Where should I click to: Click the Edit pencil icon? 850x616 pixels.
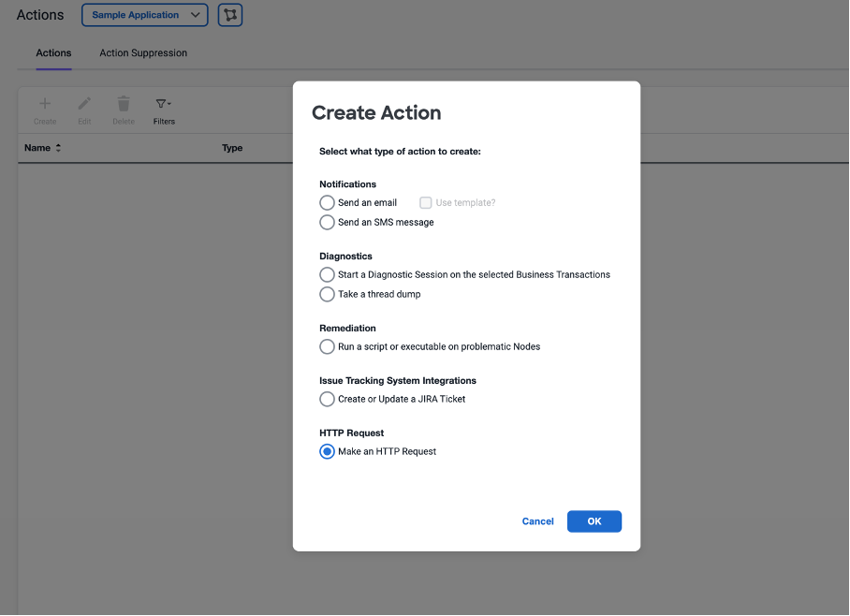point(84,105)
